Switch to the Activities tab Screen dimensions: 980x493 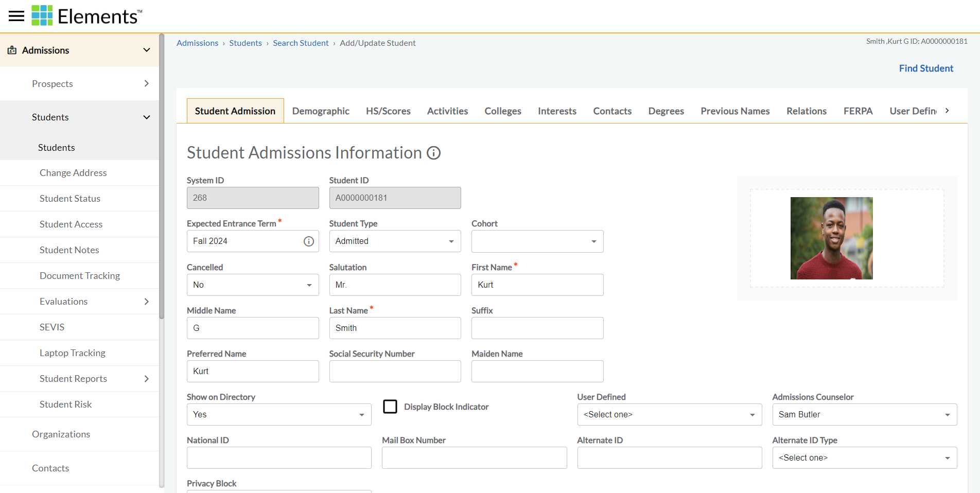(447, 111)
